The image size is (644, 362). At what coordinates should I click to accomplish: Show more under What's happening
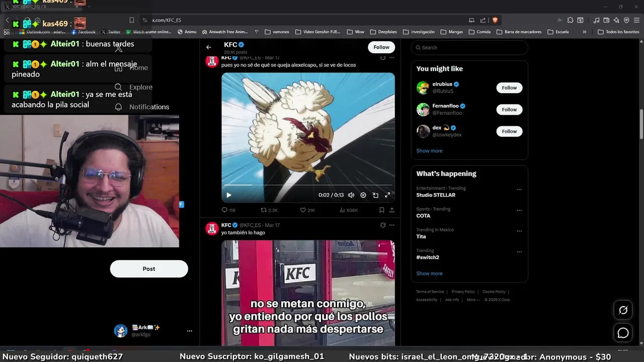[x=429, y=274]
